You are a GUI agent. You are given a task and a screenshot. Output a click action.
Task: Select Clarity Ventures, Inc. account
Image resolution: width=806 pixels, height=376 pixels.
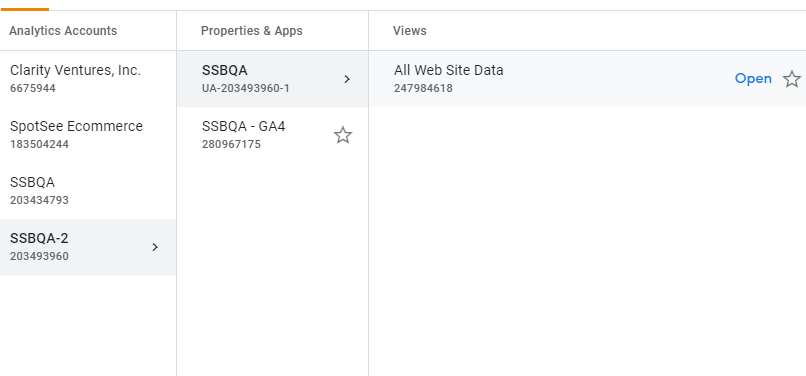pos(88,79)
